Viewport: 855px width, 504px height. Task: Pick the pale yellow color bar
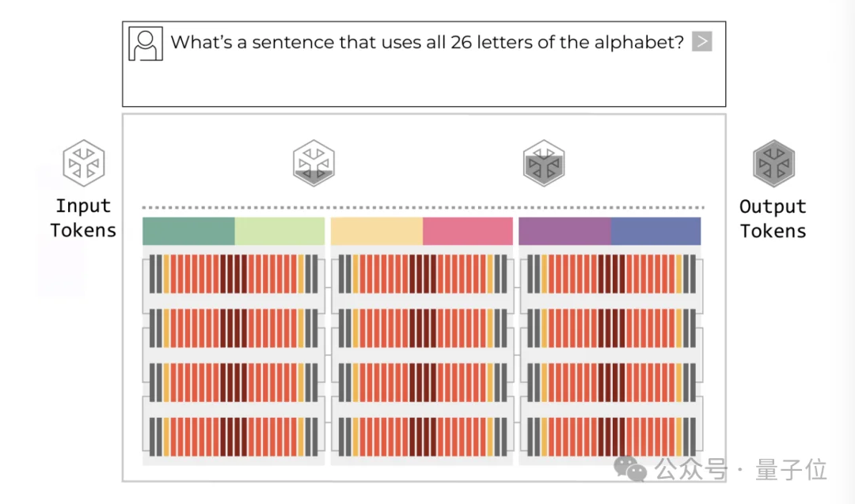point(376,231)
